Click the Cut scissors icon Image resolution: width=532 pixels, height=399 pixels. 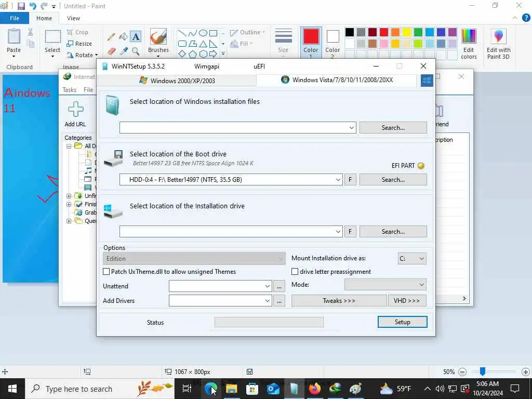pos(30,32)
